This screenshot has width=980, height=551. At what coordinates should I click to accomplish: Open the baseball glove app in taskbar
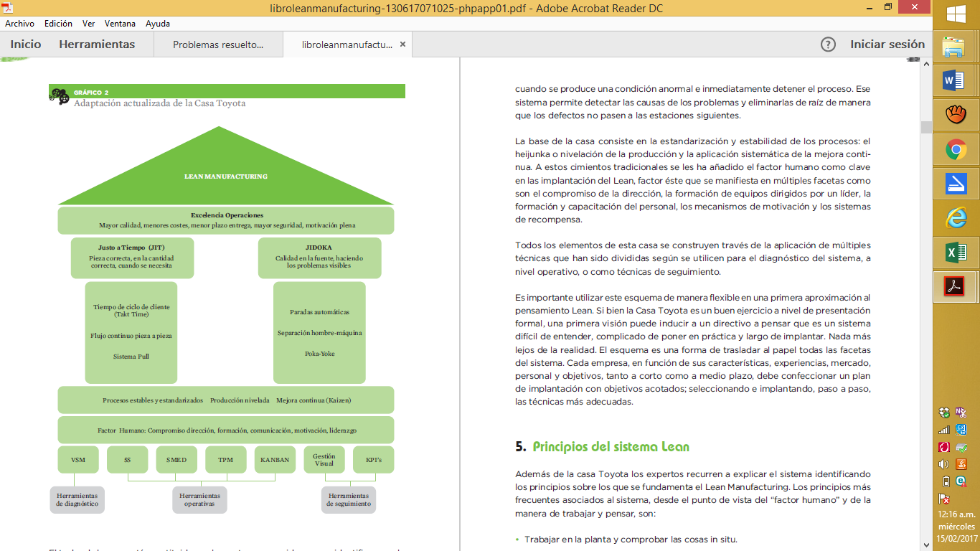click(x=955, y=115)
